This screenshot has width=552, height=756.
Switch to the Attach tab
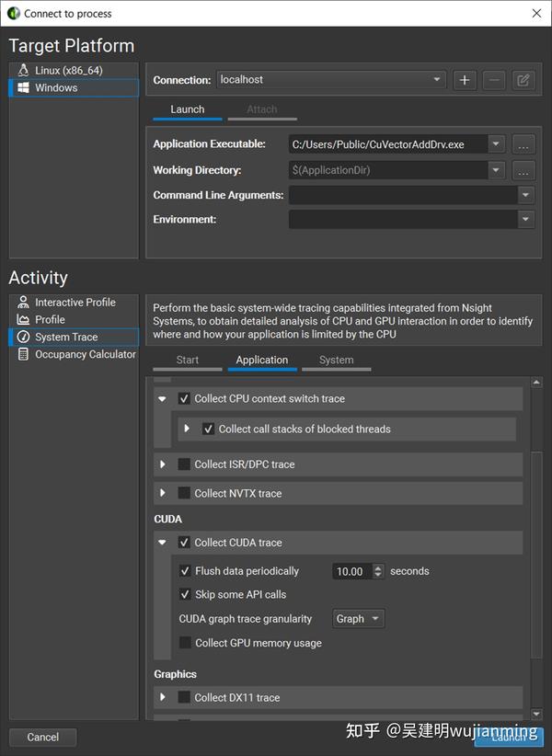(x=262, y=109)
